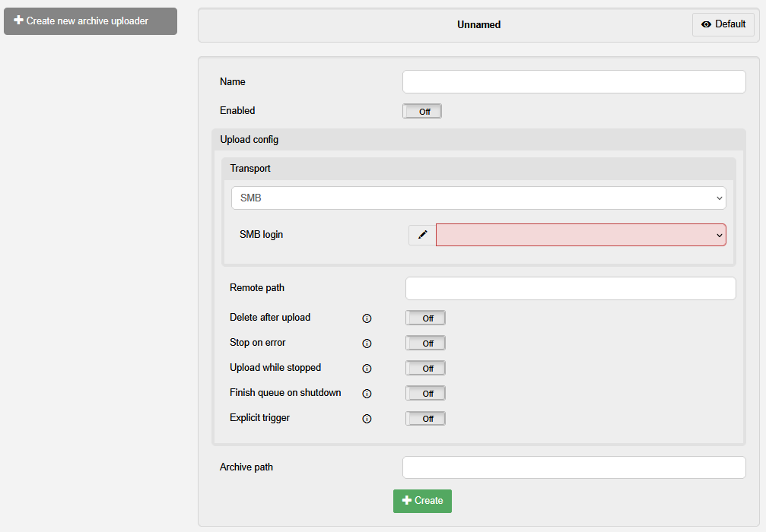766x532 pixels.
Task: Turn on the Enabled switch
Action: pos(422,112)
